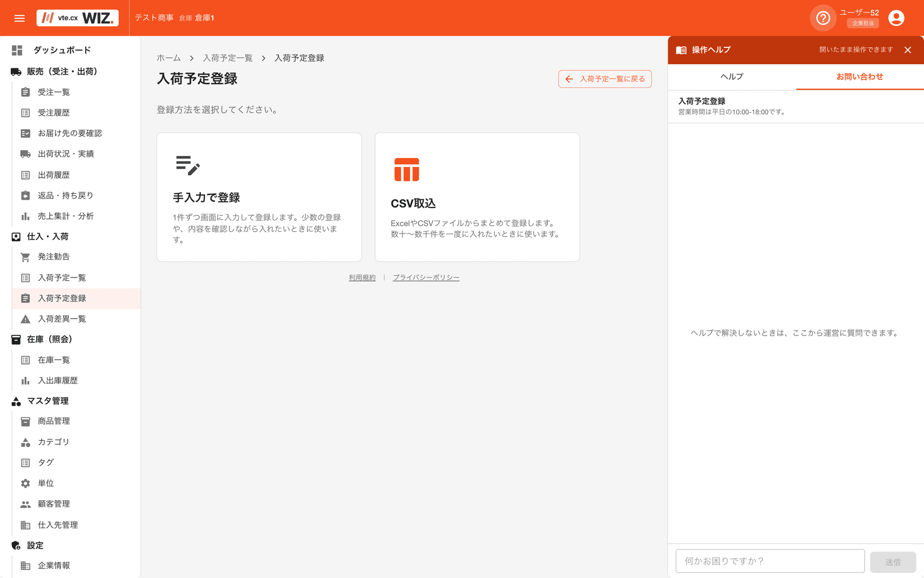The image size is (924, 578).
Task: Click the bar chart icon next to 売上集計・分析
Action: (25, 216)
